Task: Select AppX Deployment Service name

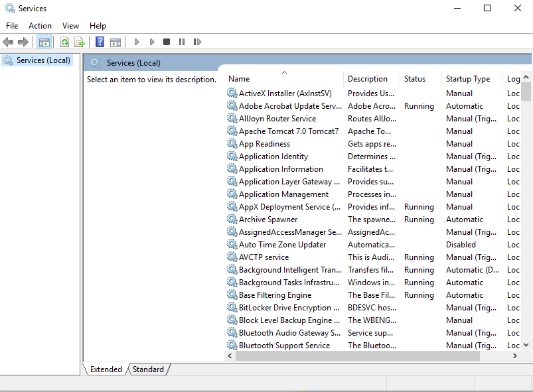Action: (x=289, y=207)
